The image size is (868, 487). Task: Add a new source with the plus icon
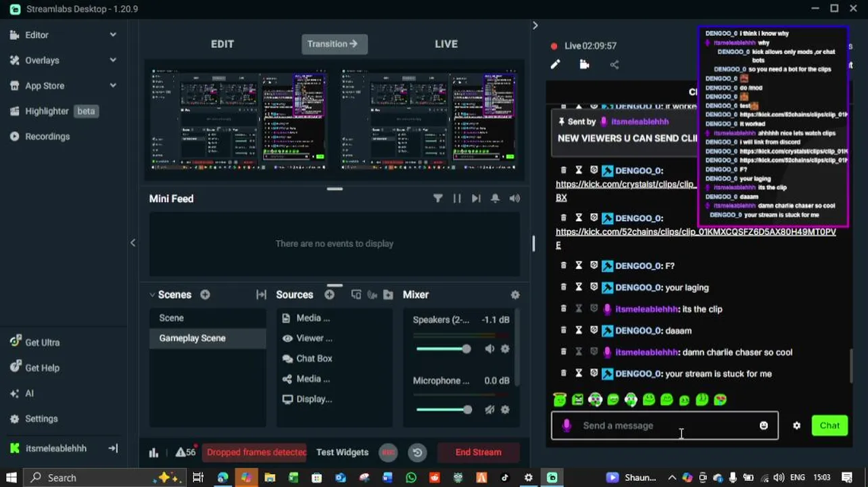point(329,295)
